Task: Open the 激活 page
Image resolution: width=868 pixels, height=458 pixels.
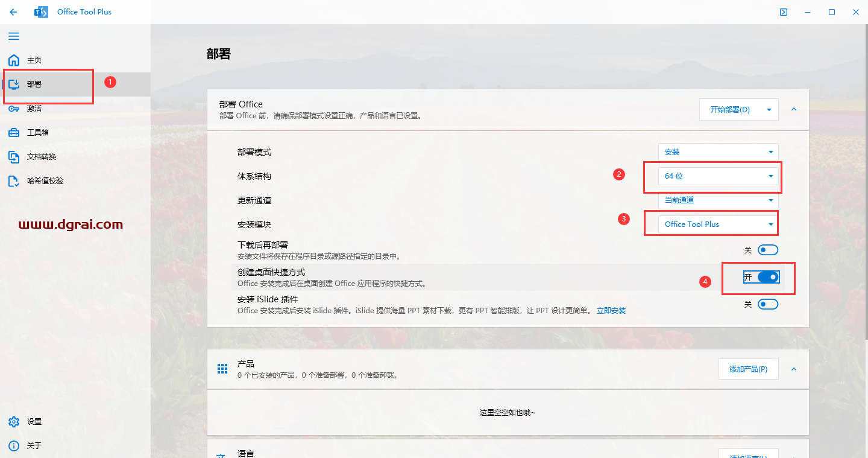Action: [75, 109]
